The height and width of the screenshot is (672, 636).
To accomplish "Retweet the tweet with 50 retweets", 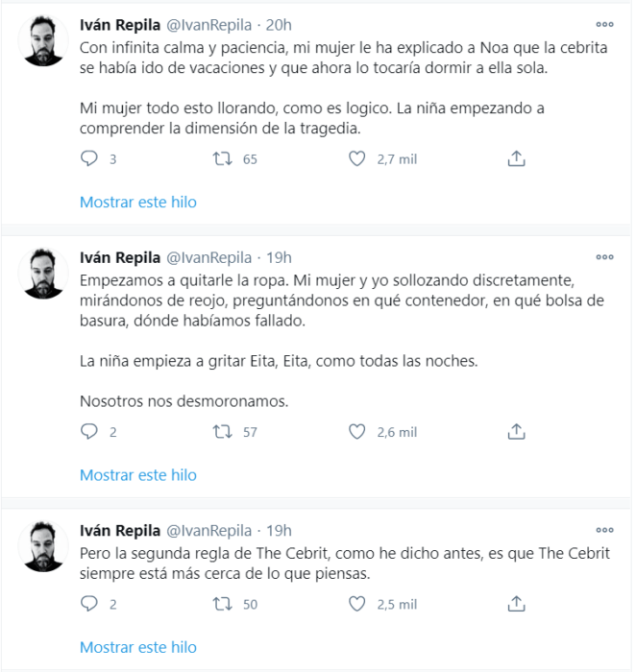I will coord(223,604).
